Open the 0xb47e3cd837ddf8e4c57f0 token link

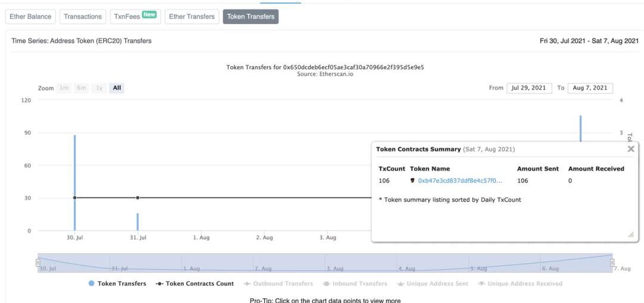(460, 181)
